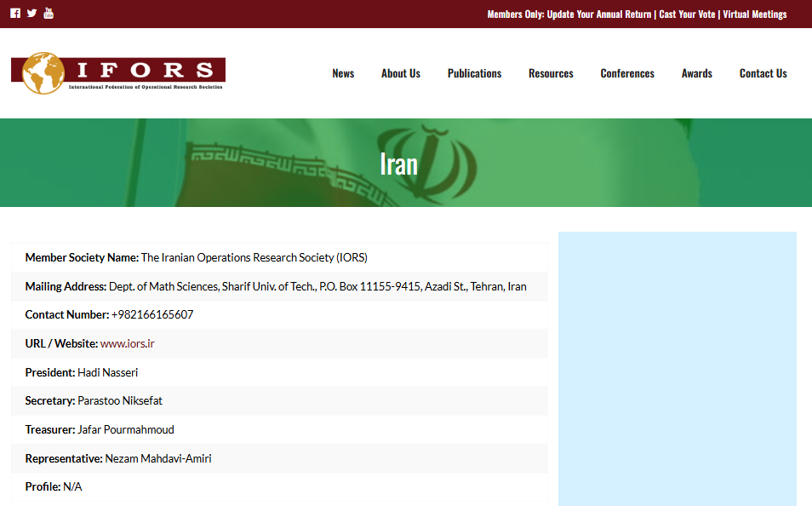Click the Iran page heading
The height and width of the screenshot is (506, 812).
398,163
